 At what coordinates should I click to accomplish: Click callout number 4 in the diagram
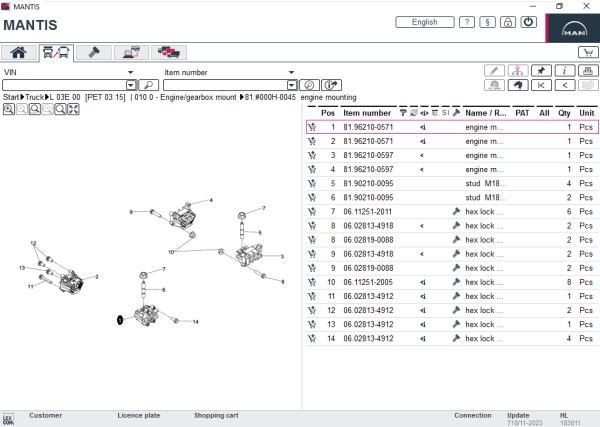[211, 200]
